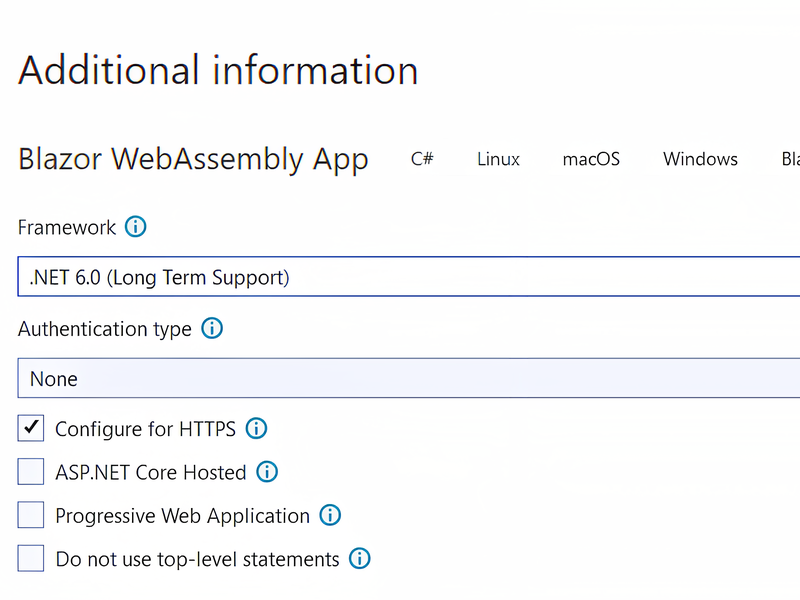The width and height of the screenshot is (800, 600).
Task: Enable Progressive Web Application checkbox
Action: pos(31,515)
